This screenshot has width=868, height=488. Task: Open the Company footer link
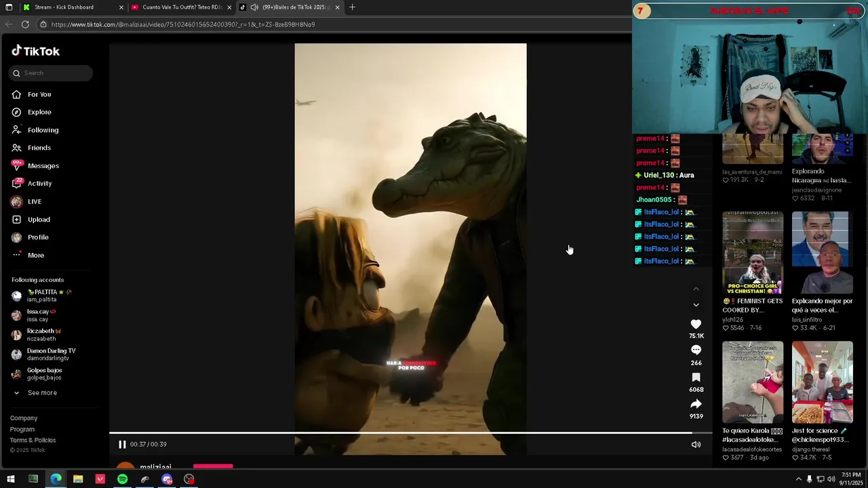click(24, 418)
